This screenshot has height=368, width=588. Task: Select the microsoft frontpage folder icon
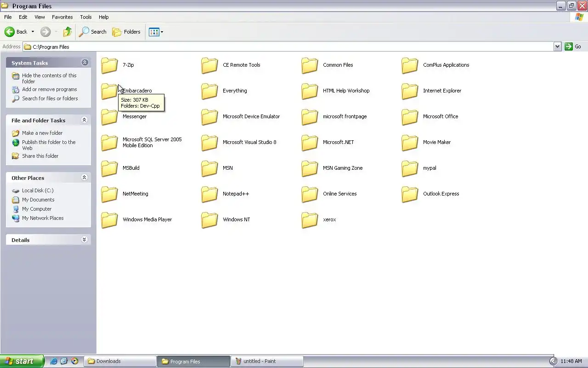click(310, 117)
